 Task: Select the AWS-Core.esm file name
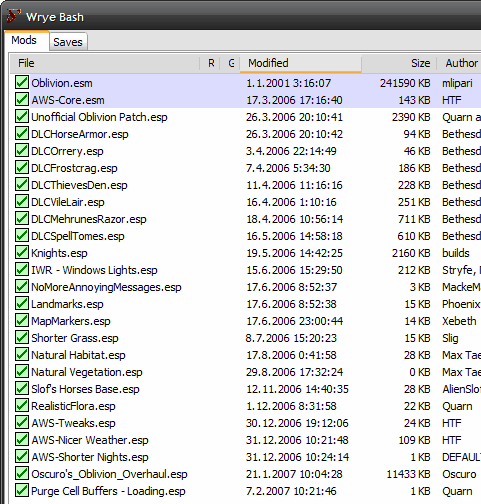(x=68, y=100)
